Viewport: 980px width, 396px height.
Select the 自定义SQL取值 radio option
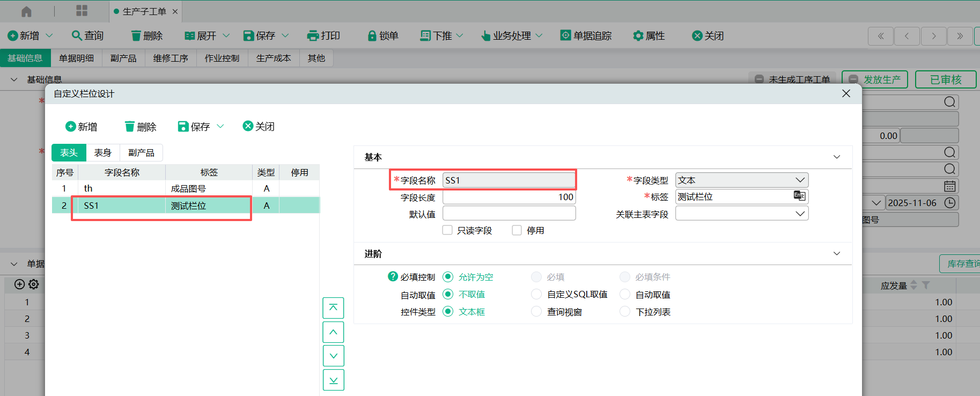click(x=536, y=294)
